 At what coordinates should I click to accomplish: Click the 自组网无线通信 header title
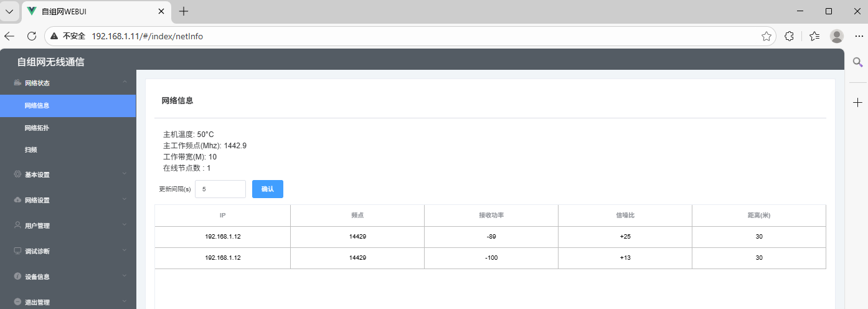click(x=50, y=62)
